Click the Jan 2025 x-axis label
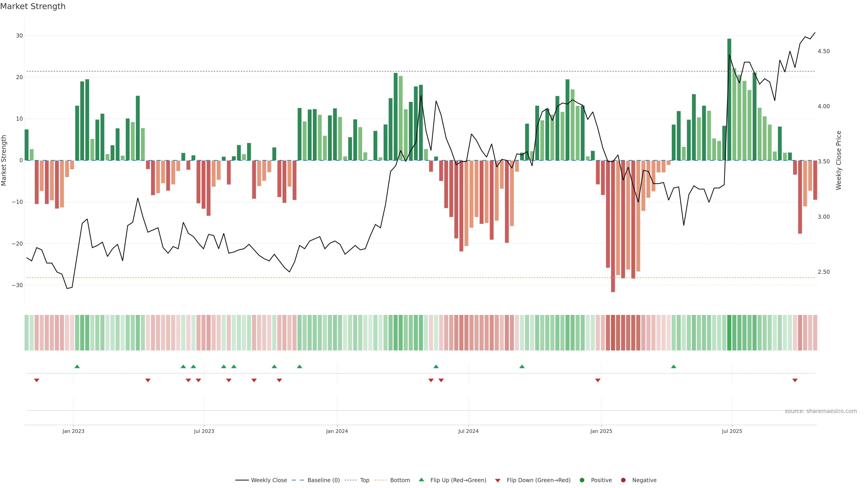Image resolution: width=868 pixels, height=488 pixels. pos(601,431)
